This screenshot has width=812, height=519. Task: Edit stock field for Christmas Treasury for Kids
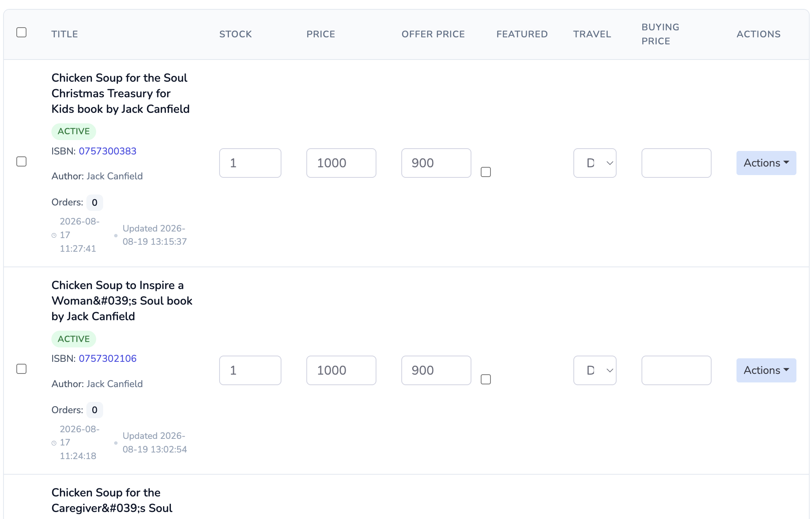click(250, 163)
